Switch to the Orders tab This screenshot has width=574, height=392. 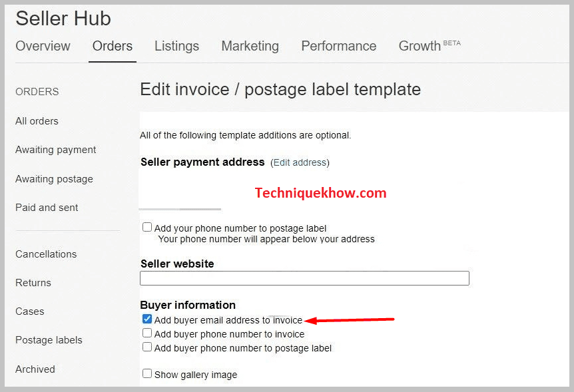tap(113, 46)
